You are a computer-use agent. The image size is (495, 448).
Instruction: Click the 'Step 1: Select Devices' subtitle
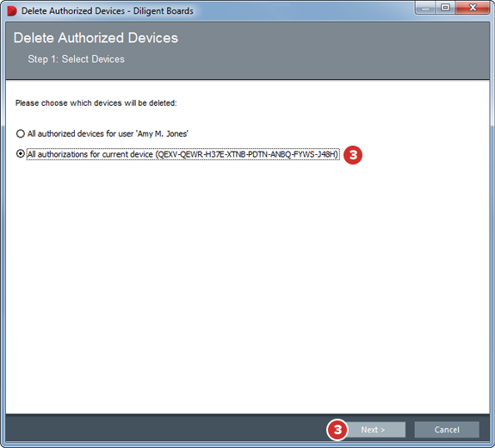click(x=76, y=59)
